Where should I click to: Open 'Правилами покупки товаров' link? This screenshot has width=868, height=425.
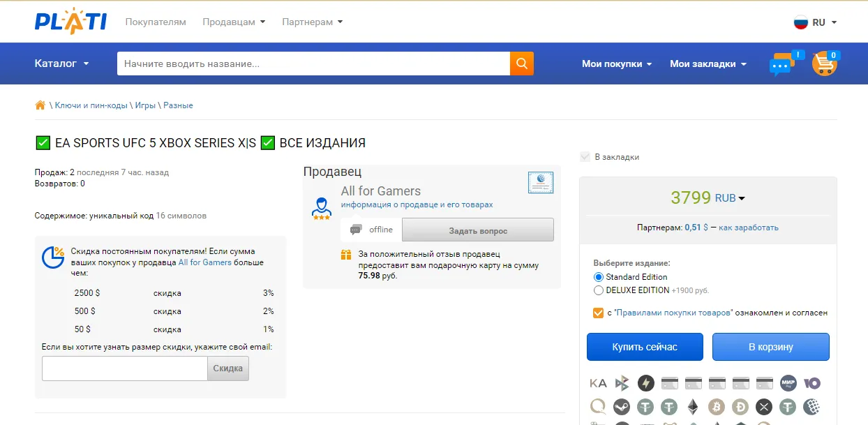(x=673, y=313)
